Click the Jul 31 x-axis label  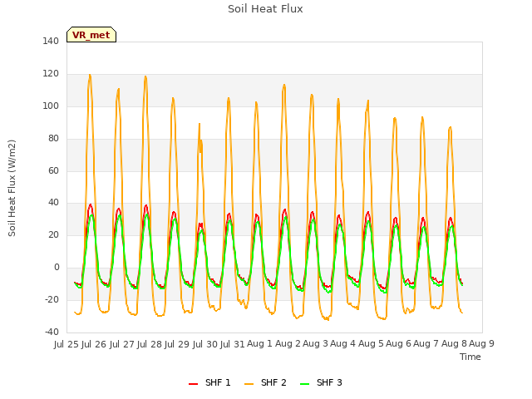pyautogui.click(x=233, y=344)
